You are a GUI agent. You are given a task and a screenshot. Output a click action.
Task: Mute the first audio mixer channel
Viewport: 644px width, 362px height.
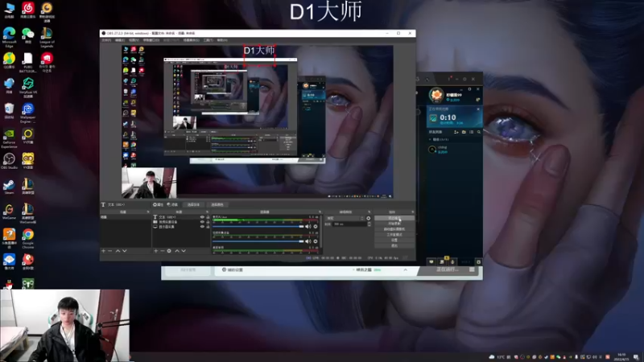pos(308,227)
